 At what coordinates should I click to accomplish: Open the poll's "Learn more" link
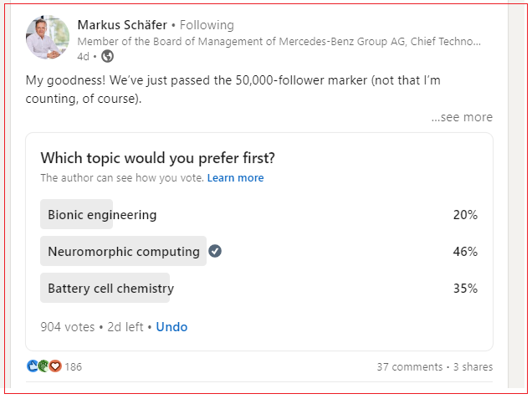click(235, 178)
